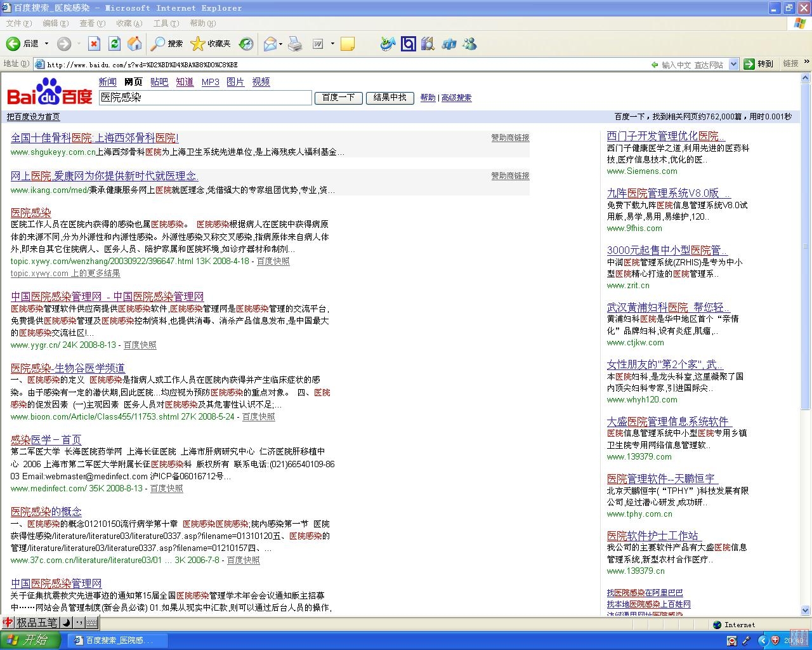This screenshot has width=812, height=650.
Task: Click the Mail envelope icon
Action: tap(270, 43)
